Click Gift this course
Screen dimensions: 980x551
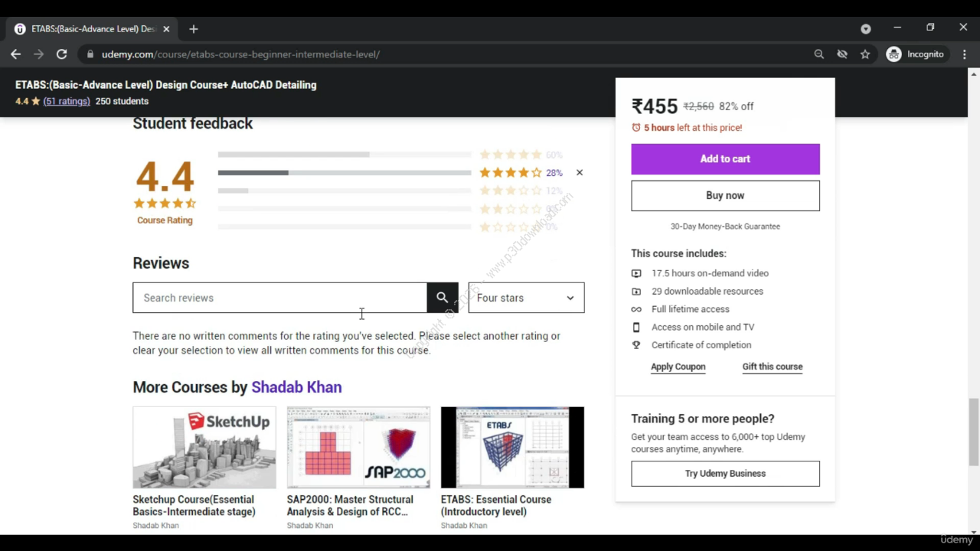point(773,367)
